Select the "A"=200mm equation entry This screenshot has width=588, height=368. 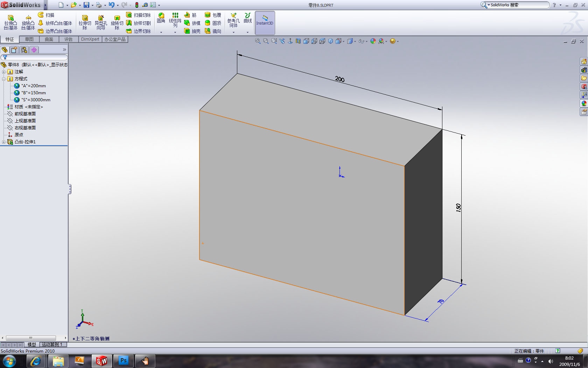[30, 86]
